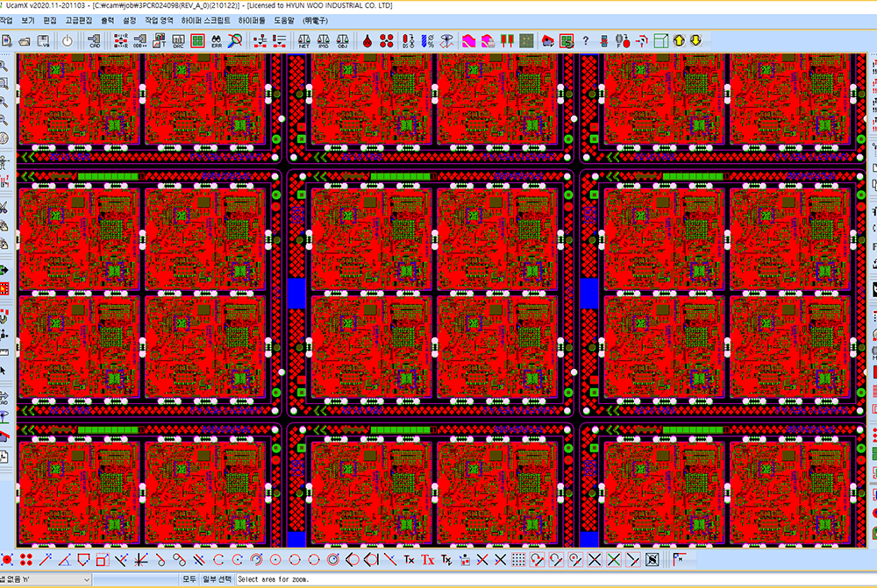Expand the 'n' dropdown in status bar
This screenshot has width=877, height=588.
[86, 579]
